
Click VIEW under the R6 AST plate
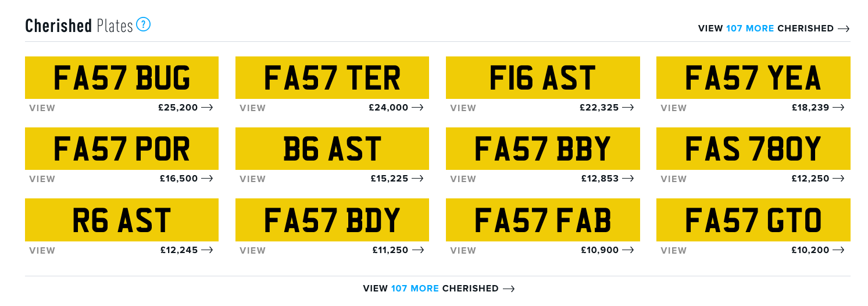(42, 251)
